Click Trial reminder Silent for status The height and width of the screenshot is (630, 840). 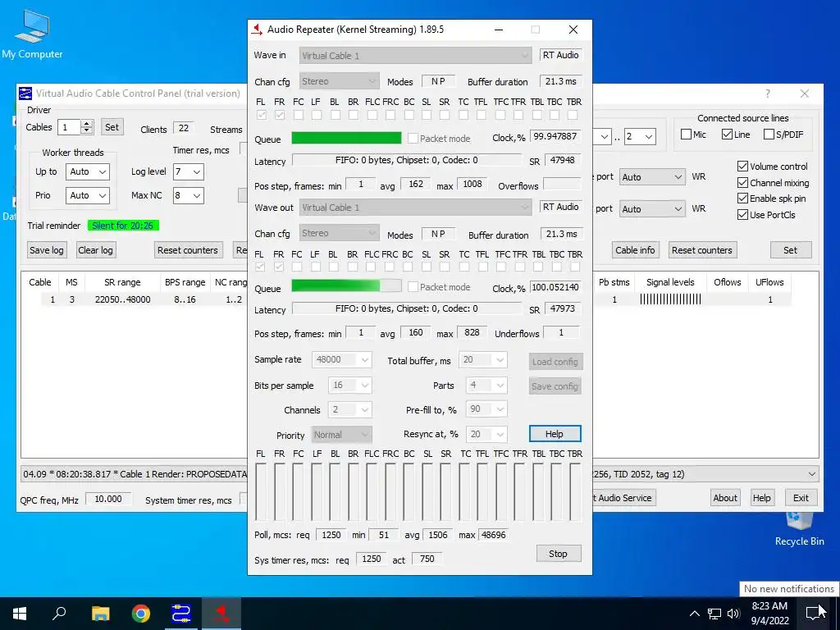123,226
